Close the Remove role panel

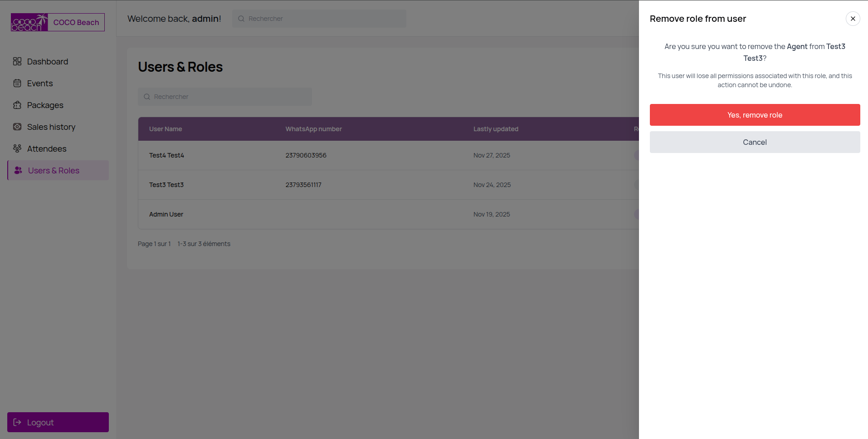[853, 19]
